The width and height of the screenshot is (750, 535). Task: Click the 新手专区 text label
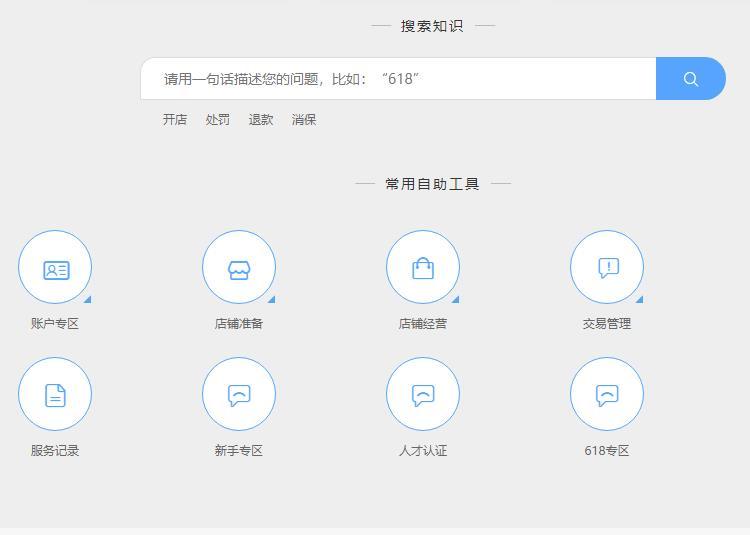click(x=239, y=450)
